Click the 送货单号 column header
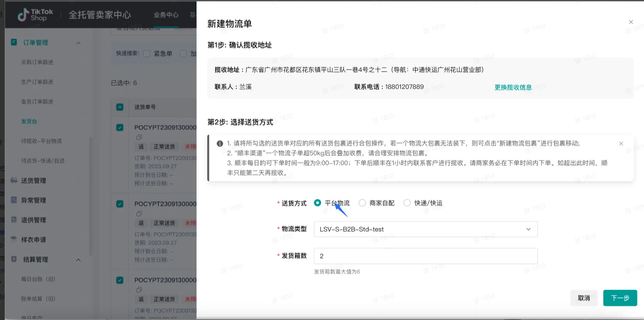The image size is (644, 320). [145, 107]
